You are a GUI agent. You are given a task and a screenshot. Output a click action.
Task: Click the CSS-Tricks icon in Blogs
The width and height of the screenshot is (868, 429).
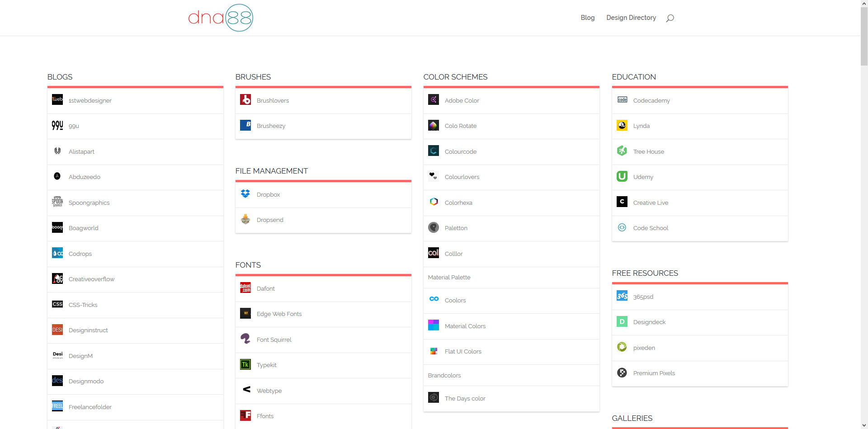point(57,304)
